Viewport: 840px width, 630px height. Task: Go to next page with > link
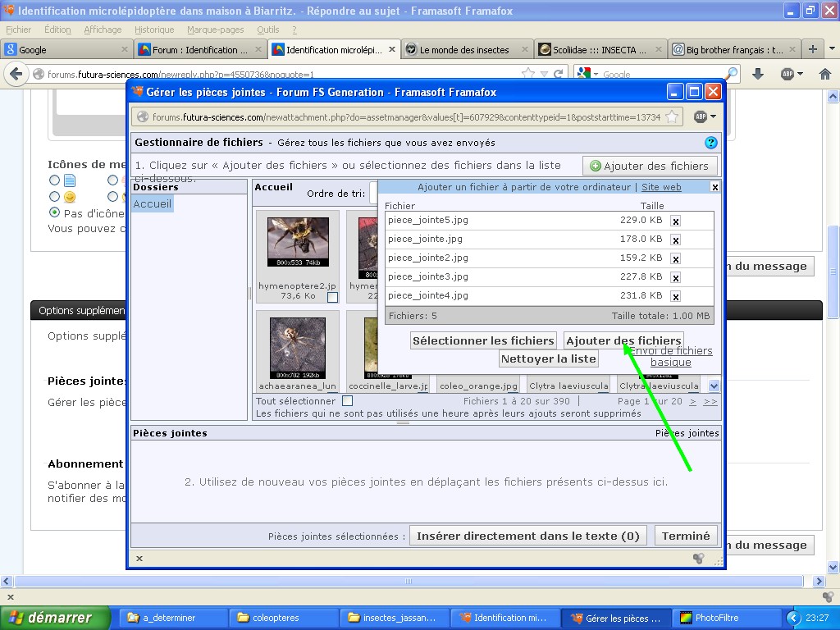[692, 401]
